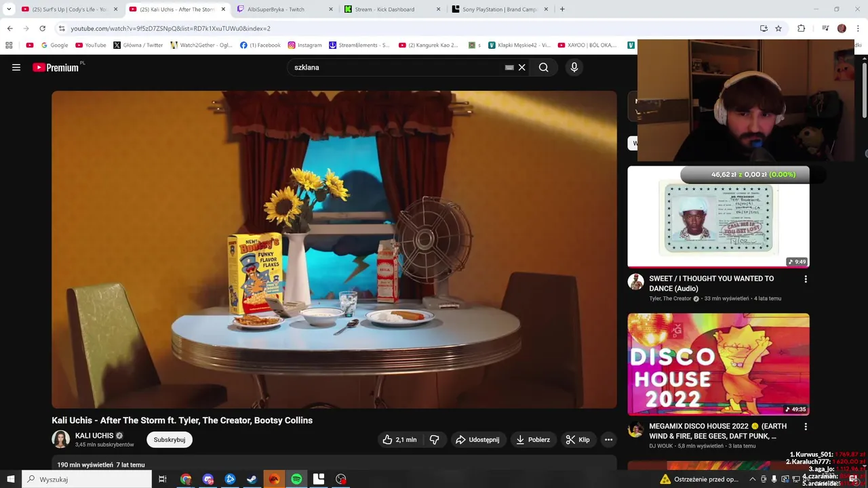Click the Wyszukaj taskbar search box
The width and height of the screenshot is (868, 488).
tap(87, 479)
